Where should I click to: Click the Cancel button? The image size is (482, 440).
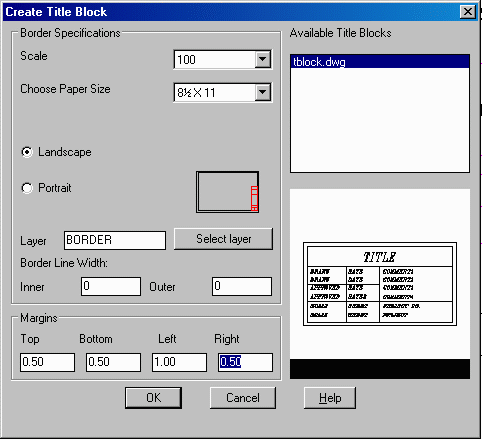tap(243, 398)
